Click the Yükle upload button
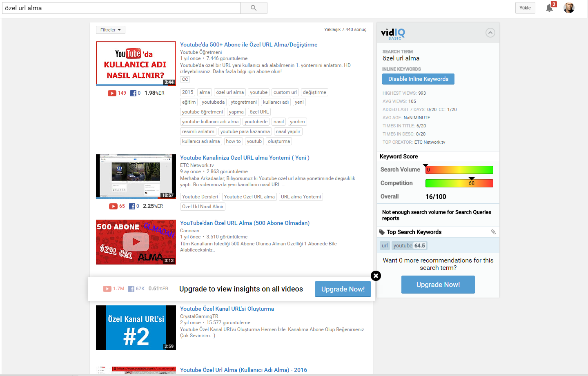588x376 pixels. click(525, 8)
